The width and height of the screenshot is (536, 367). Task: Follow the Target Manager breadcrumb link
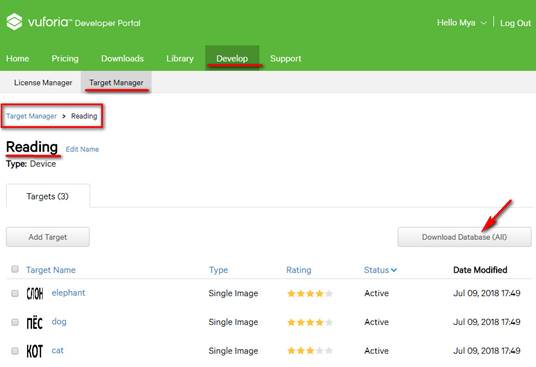point(31,116)
